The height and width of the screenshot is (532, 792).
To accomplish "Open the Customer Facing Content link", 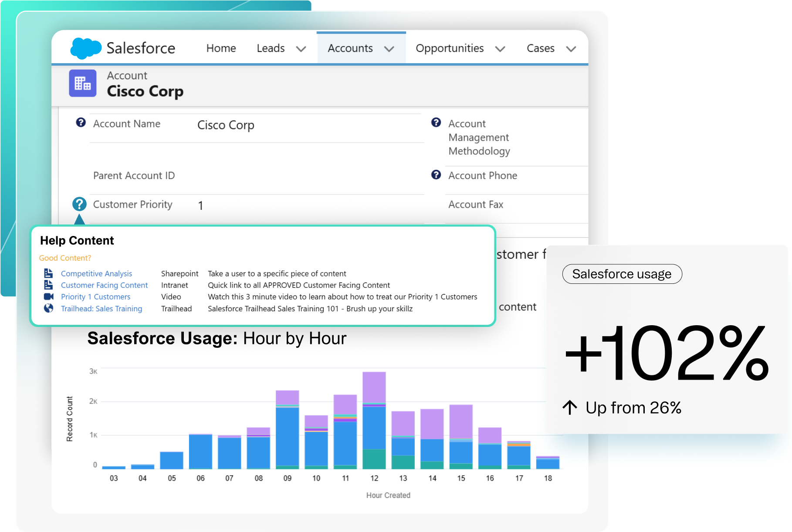I will coord(104,285).
